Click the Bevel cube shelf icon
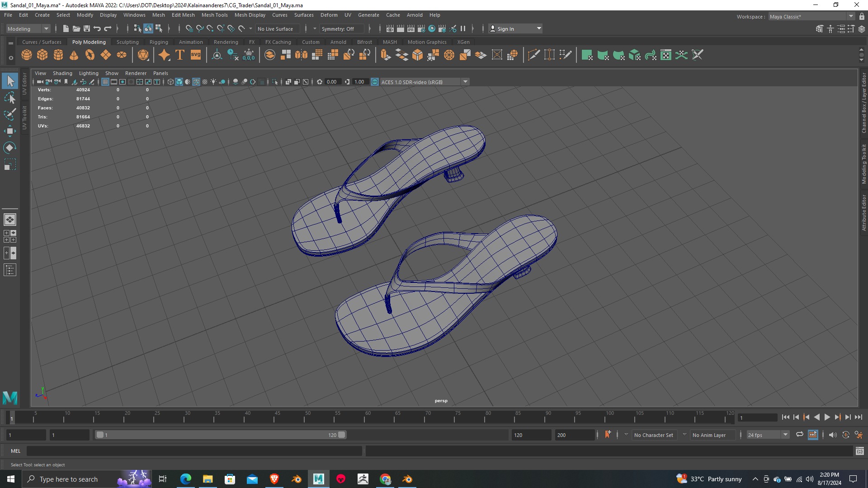868x488 pixels. (418, 55)
